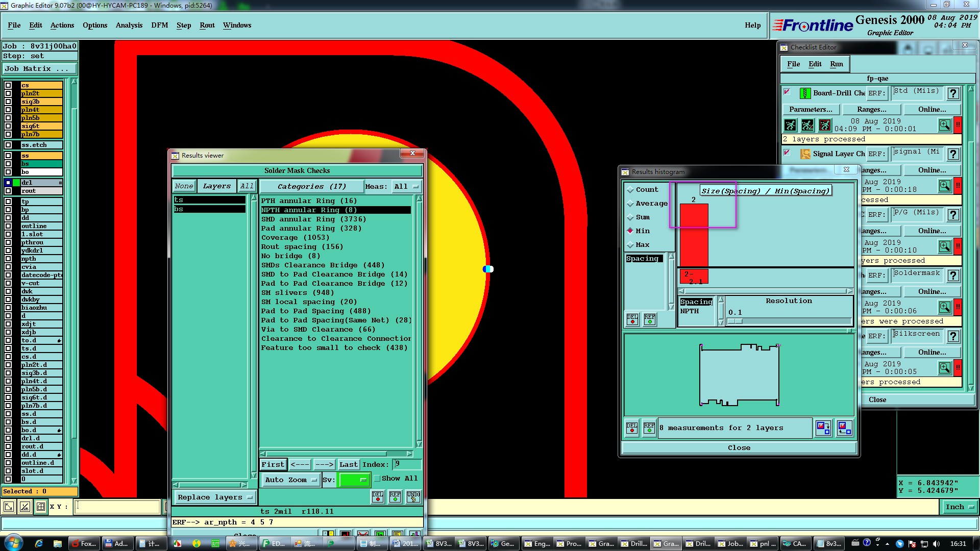Click REF icon in Results viewer
Image resolution: width=980 pixels, height=551 pixels.
[x=395, y=496]
